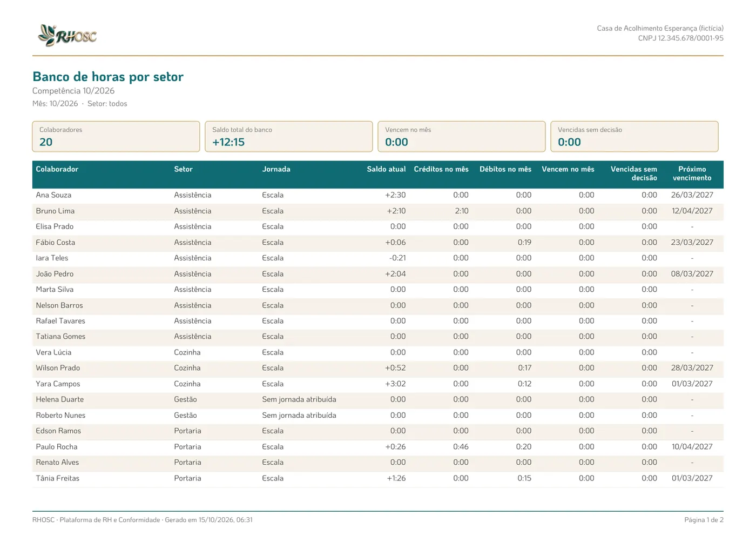Click Yara Campos's balance +3:02
The height and width of the screenshot is (535, 756).
pyautogui.click(x=395, y=384)
